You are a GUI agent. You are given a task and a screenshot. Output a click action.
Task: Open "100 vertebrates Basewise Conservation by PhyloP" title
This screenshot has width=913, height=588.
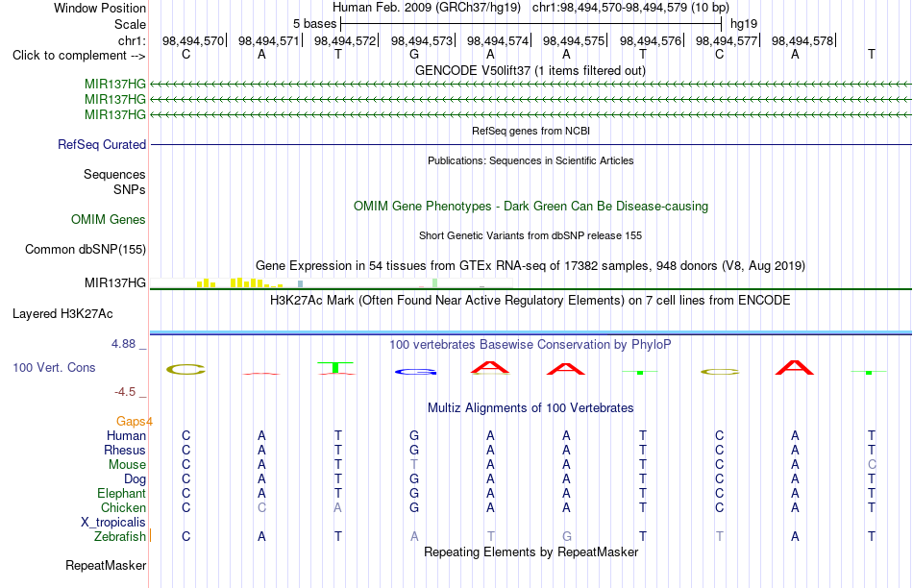531,345
